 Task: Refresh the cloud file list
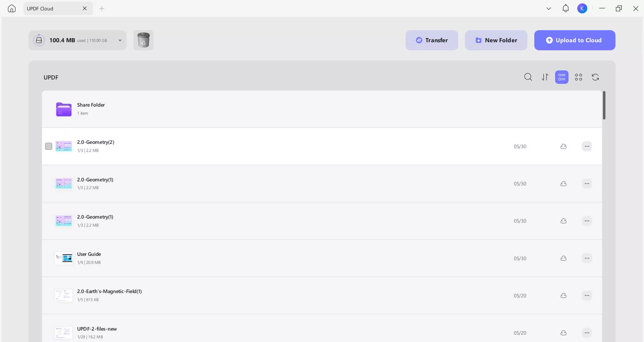595,77
